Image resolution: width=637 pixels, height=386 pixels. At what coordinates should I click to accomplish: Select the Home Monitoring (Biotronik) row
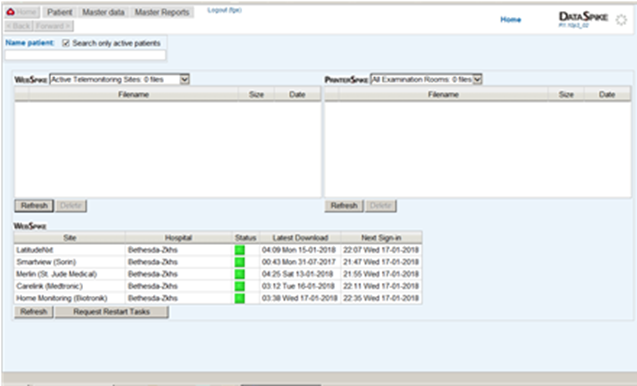(218, 299)
